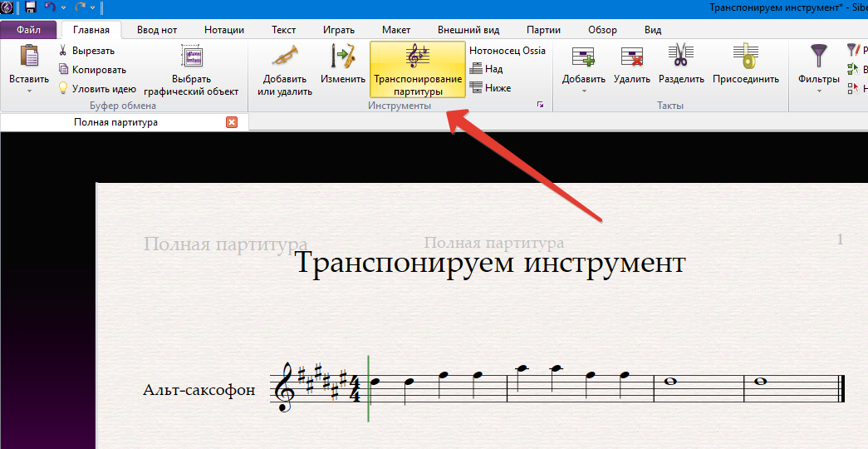Screen dimensions: 868x449
Task: Click the Присоединить tape icon
Action: click(x=745, y=57)
